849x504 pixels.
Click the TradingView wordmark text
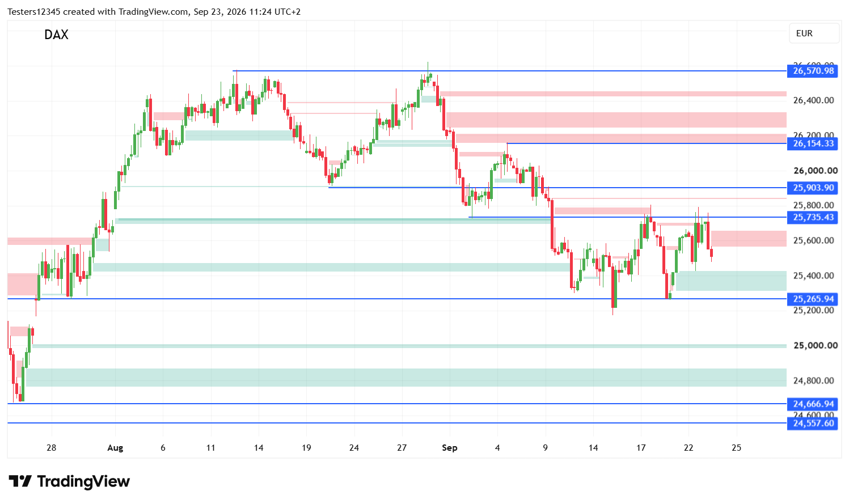pyautogui.click(x=83, y=481)
